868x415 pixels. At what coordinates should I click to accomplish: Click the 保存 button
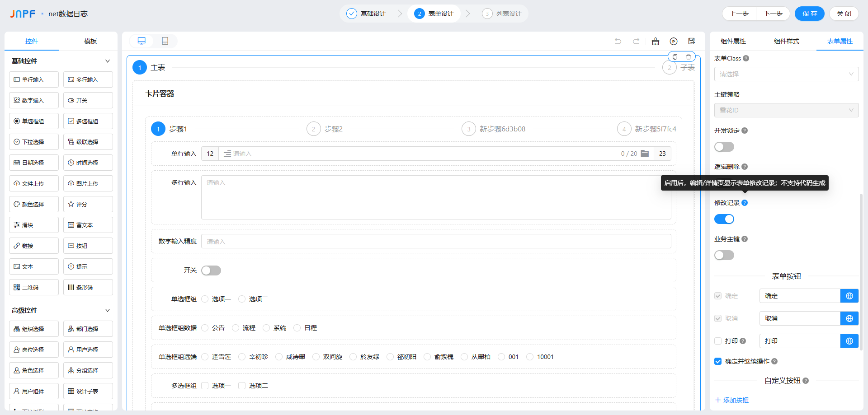(x=809, y=14)
